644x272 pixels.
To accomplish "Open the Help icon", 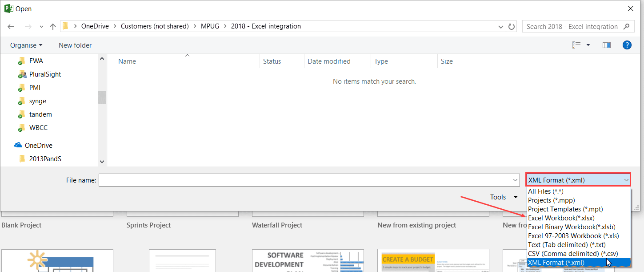I will tap(627, 45).
